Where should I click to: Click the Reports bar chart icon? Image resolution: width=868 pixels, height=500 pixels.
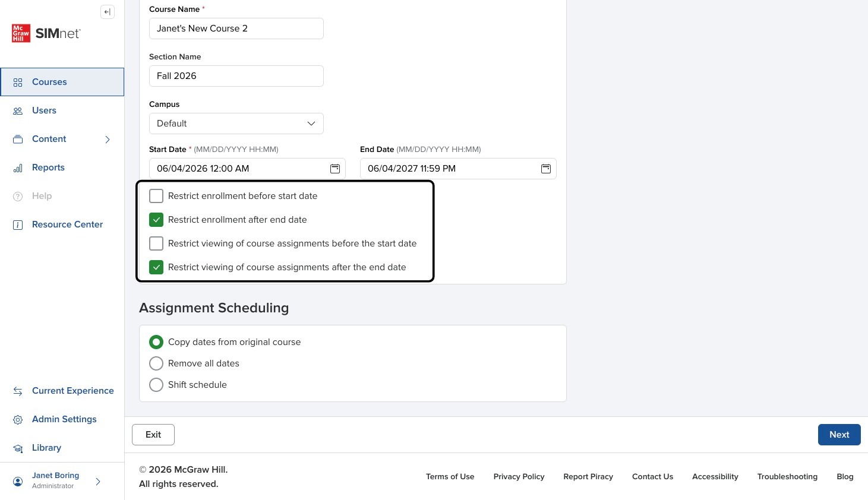coord(18,168)
